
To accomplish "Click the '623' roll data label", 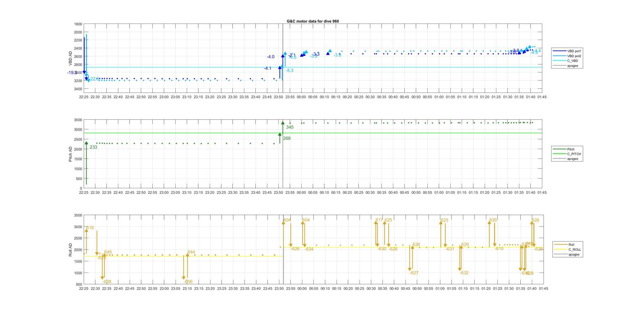I will [x=444, y=220].
